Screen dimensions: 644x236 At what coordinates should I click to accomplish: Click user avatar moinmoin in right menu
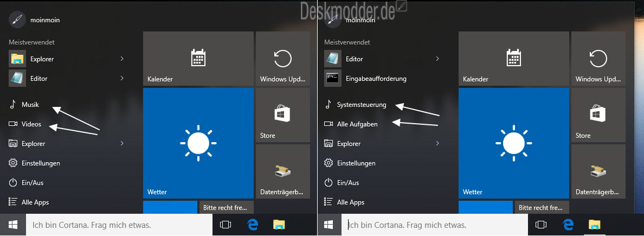click(333, 20)
